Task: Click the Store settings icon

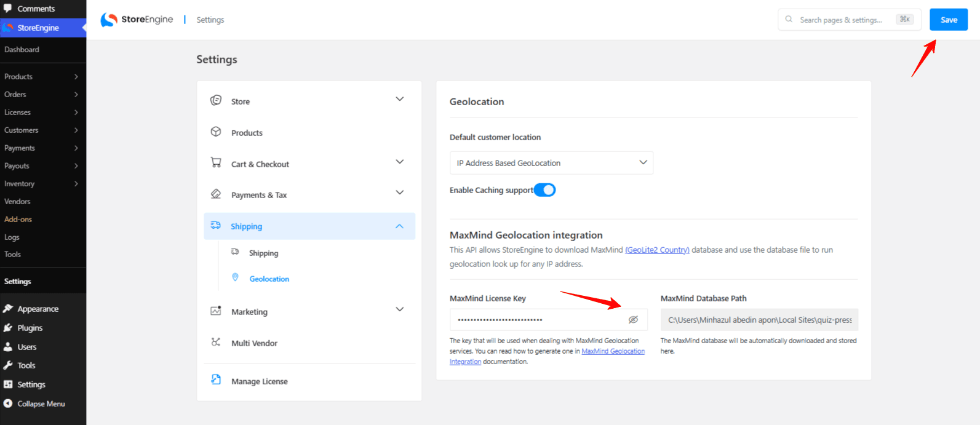Action: tap(216, 100)
